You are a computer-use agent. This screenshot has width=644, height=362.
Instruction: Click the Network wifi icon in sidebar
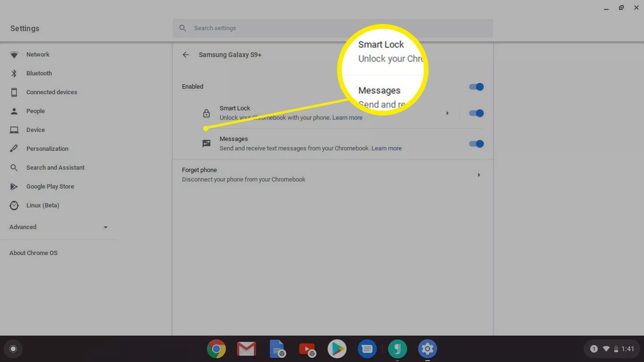(14, 55)
